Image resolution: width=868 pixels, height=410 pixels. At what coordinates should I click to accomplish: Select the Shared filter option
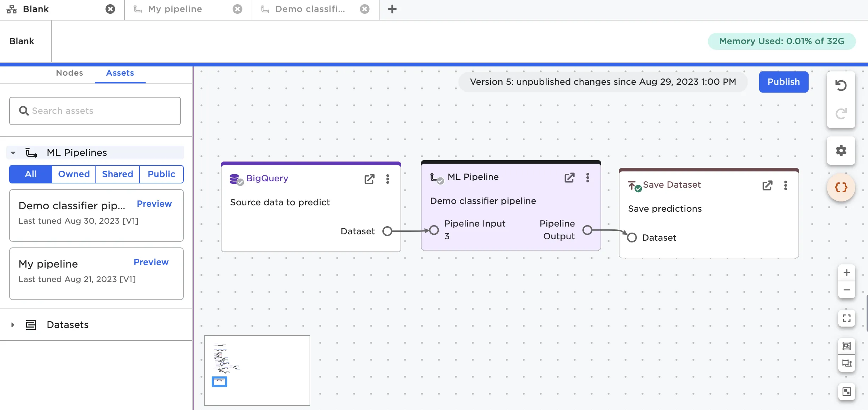tap(117, 174)
